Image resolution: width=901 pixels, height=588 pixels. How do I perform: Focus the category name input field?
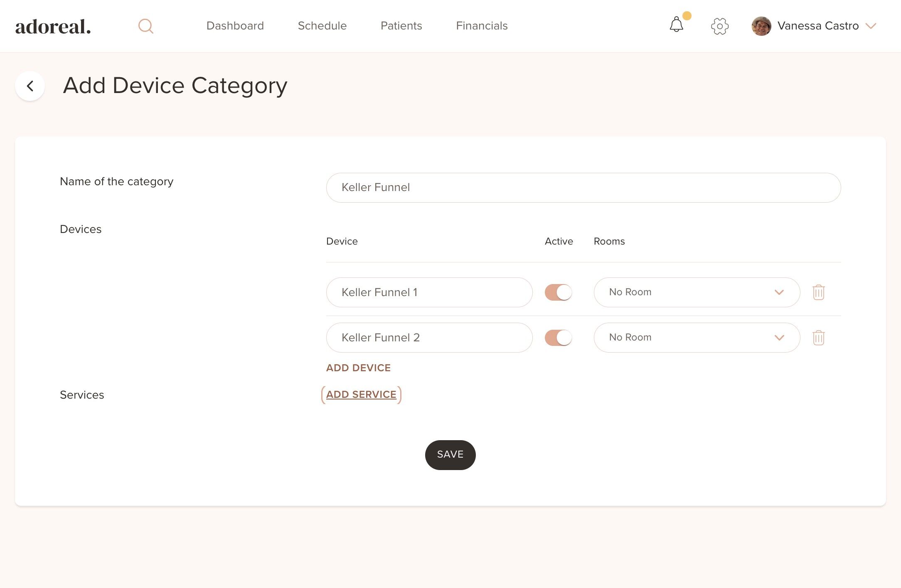point(583,188)
